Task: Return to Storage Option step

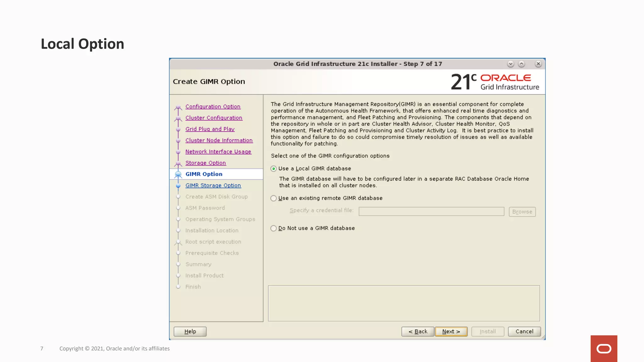Action: pos(206,163)
